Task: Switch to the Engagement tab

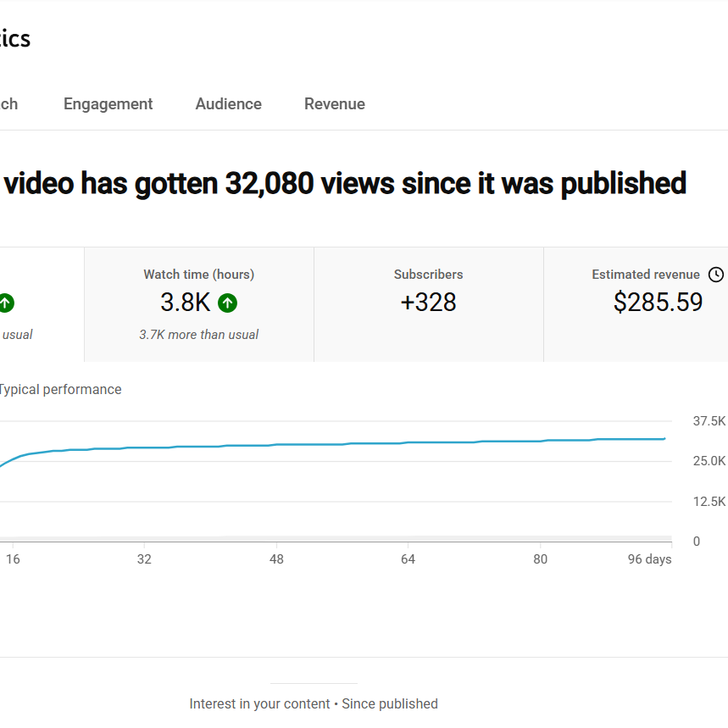Action: click(108, 104)
